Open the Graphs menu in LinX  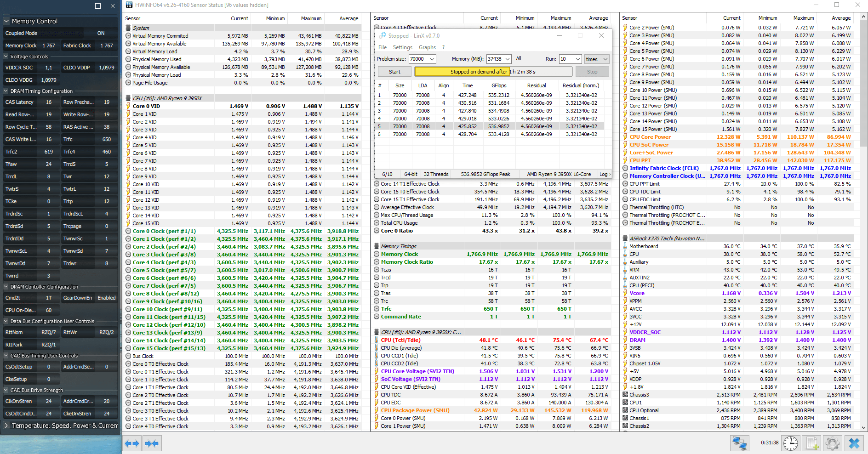click(427, 47)
